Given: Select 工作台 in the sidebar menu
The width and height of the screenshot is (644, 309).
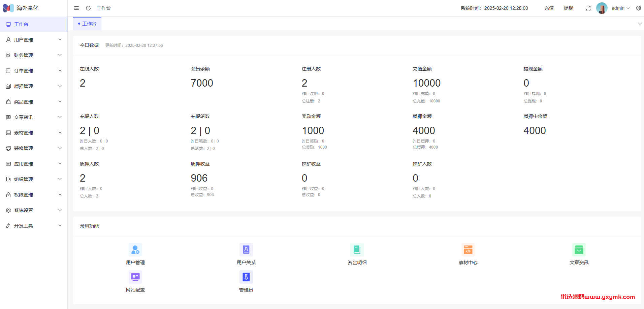Looking at the screenshot, I should 34,24.
